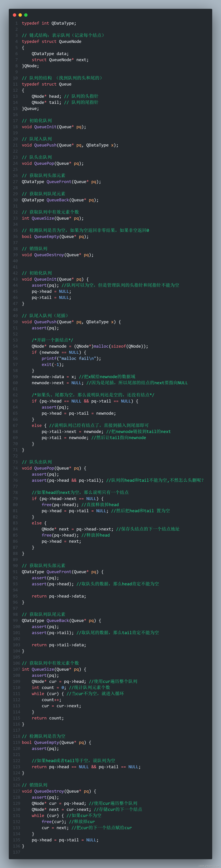Click 'return pq->tail->data;' statement

coord(59,645)
